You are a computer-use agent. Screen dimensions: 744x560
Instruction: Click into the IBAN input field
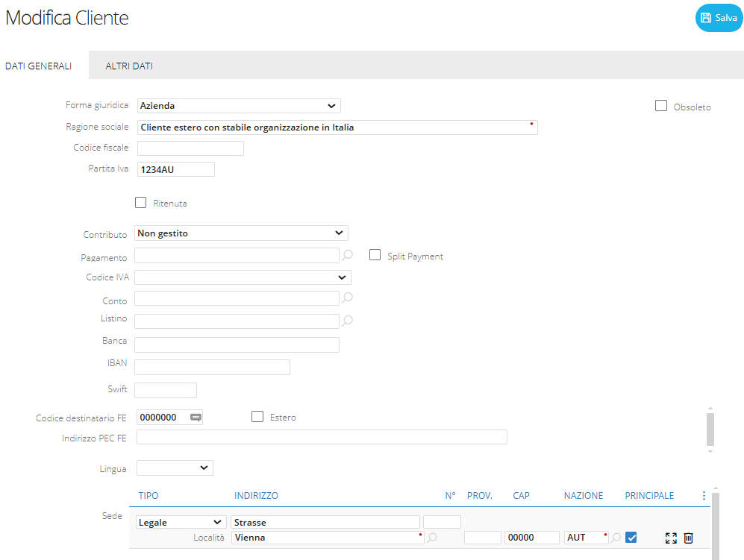tap(212, 367)
